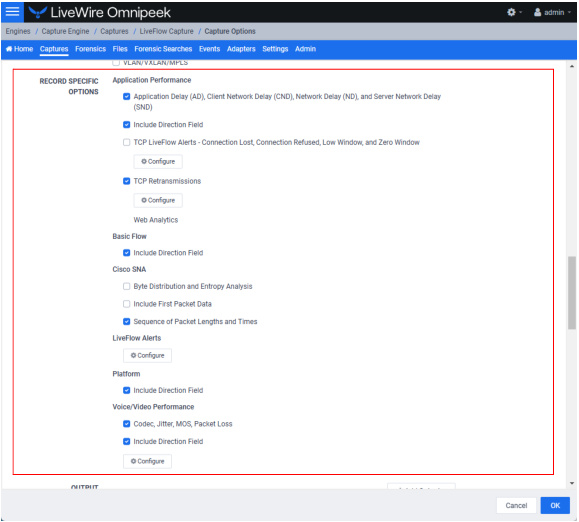
Task: Click the LiveWire Omnipeek bird logo
Action: point(38,12)
